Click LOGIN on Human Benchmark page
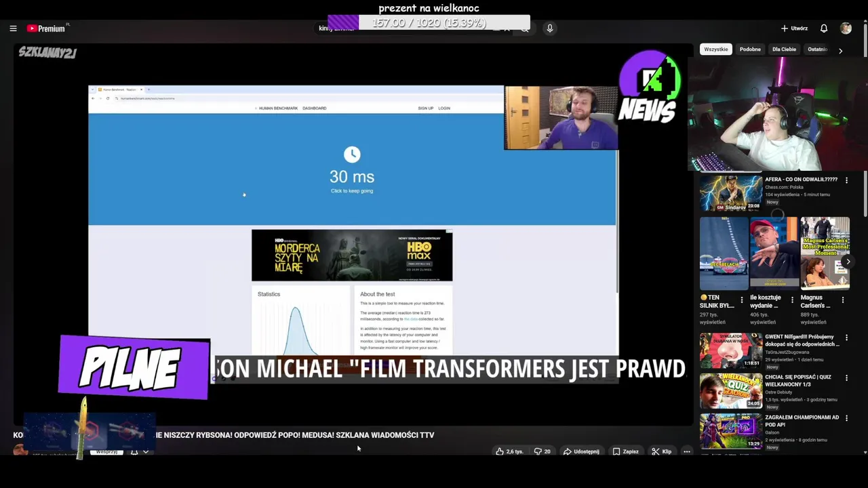This screenshot has width=868, height=488. [x=444, y=108]
